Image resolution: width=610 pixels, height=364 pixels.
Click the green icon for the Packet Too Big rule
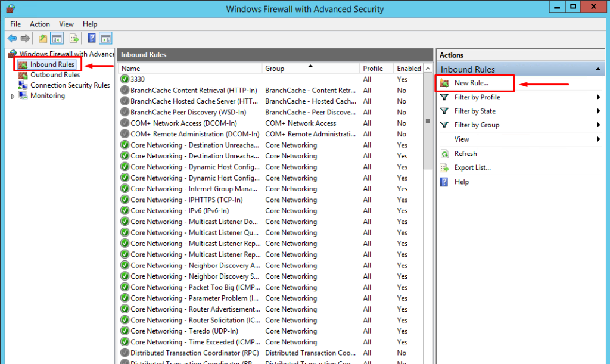coord(125,287)
